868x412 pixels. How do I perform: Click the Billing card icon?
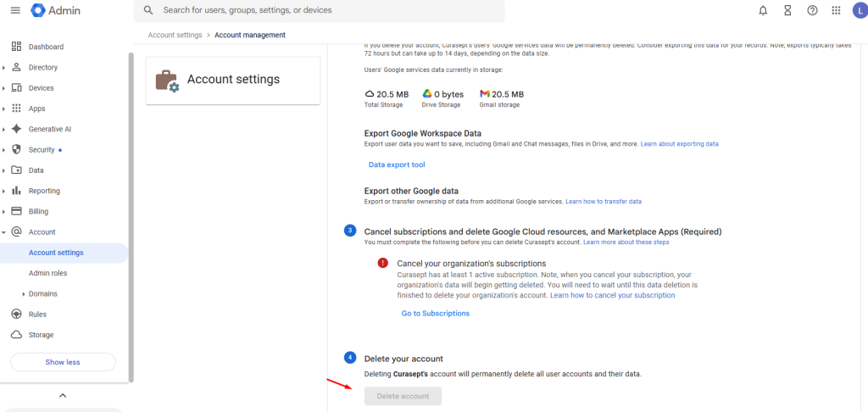[17, 211]
